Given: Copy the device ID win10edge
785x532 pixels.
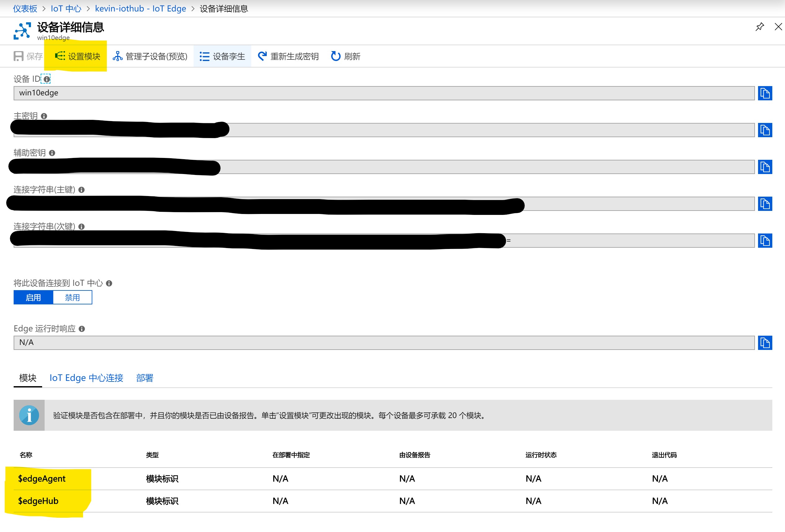Looking at the screenshot, I should [765, 93].
